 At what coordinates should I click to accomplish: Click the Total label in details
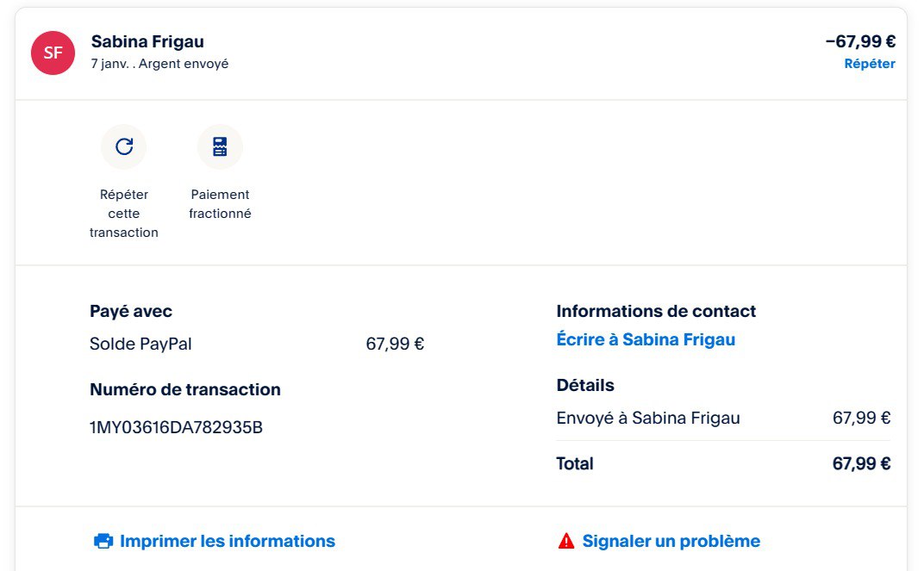click(575, 463)
